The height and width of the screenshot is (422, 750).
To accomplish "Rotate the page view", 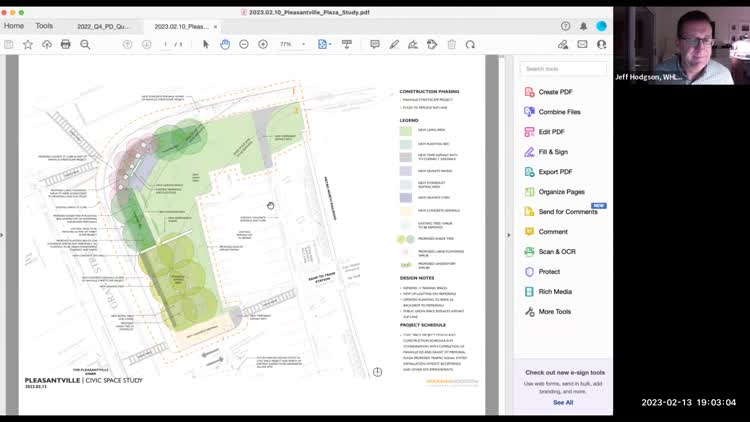I will [471, 44].
